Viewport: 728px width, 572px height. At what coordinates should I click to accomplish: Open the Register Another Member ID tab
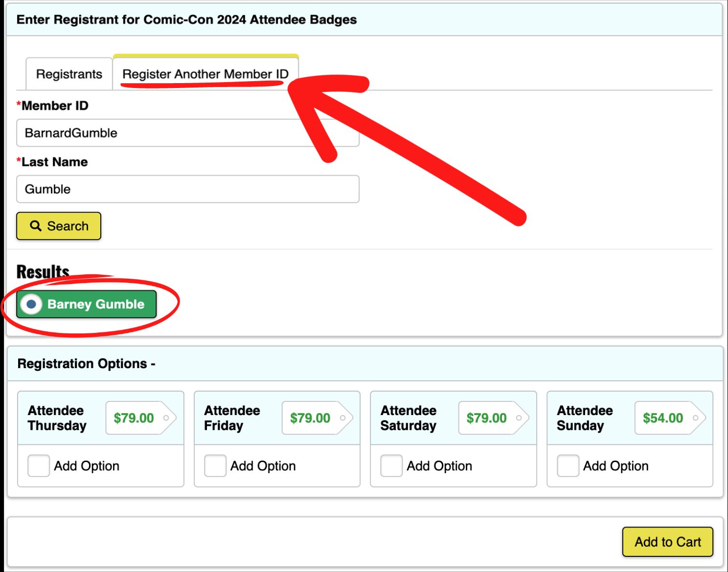point(205,74)
